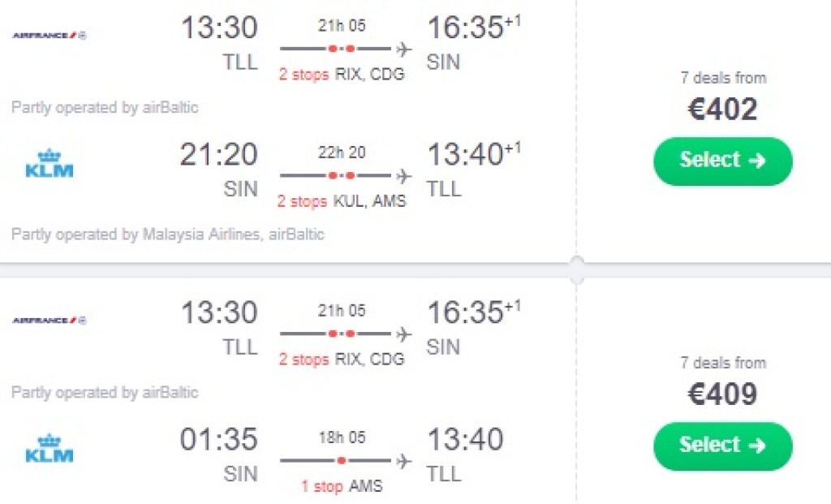Click "Partly operated by Malaysia Airlines, airBaltic" note
The width and height of the screenshot is (831, 504).
(168, 235)
